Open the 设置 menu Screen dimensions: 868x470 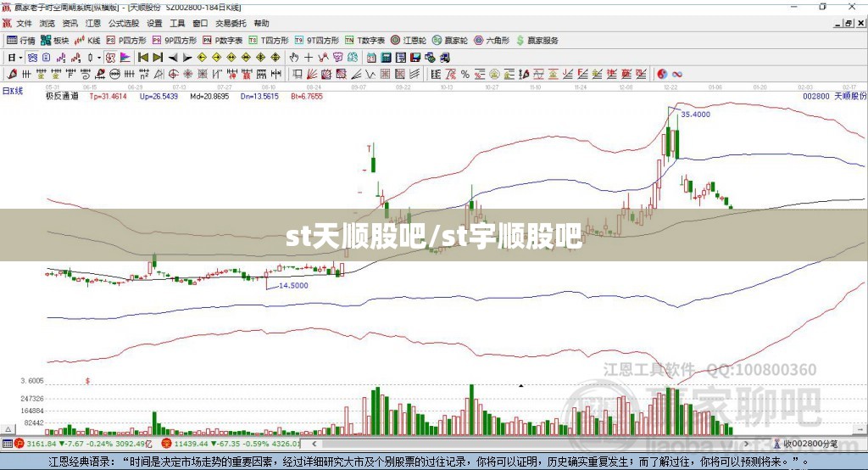(x=154, y=23)
